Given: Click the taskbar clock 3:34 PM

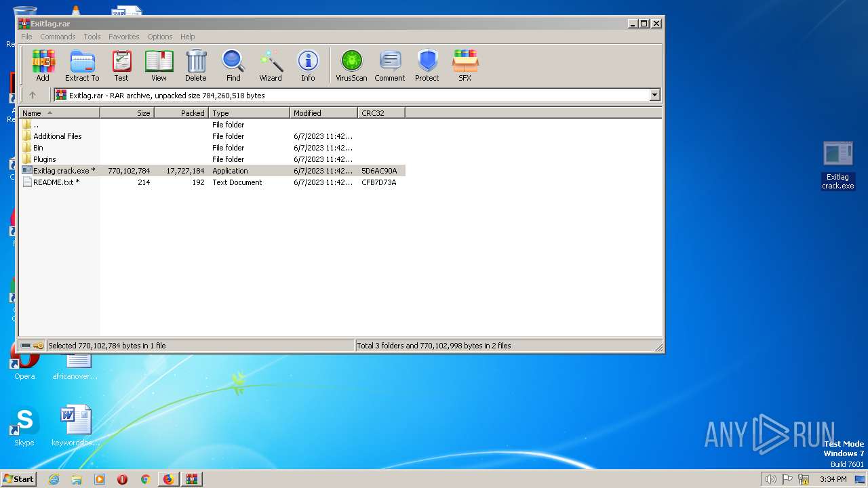Looking at the screenshot, I should (x=833, y=479).
